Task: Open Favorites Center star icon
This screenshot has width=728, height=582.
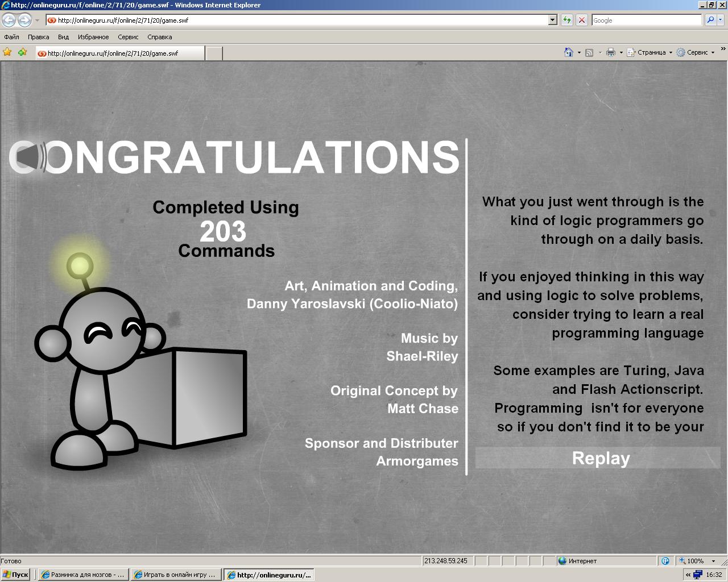Action: [7, 52]
